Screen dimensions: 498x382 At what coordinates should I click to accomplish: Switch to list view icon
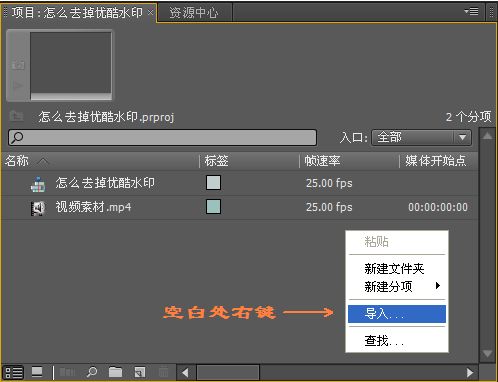point(14,372)
